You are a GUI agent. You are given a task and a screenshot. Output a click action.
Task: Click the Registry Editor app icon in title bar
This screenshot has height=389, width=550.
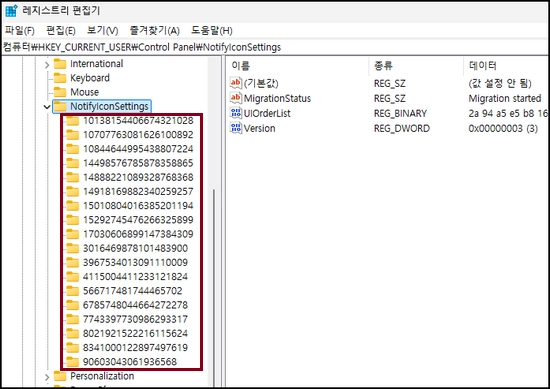coord(11,11)
